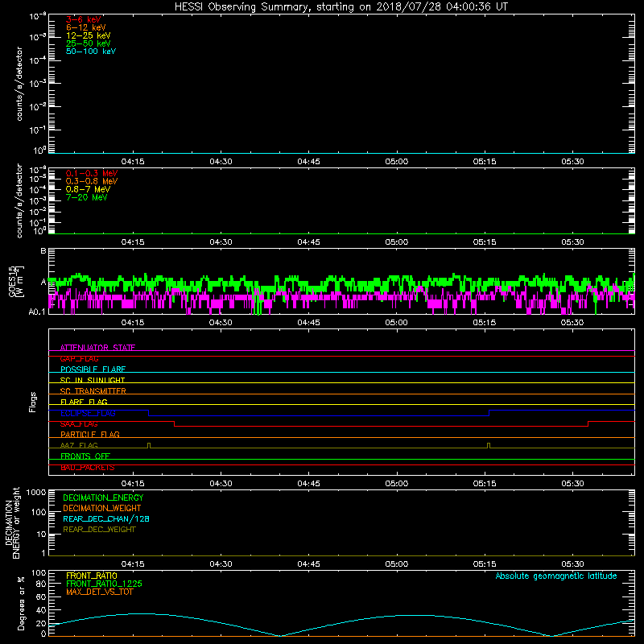Click the SAA_FLAG step-down transition near 04:22
Image resolution: width=644 pixels, height=644 pixels.
[x=175, y=424]
